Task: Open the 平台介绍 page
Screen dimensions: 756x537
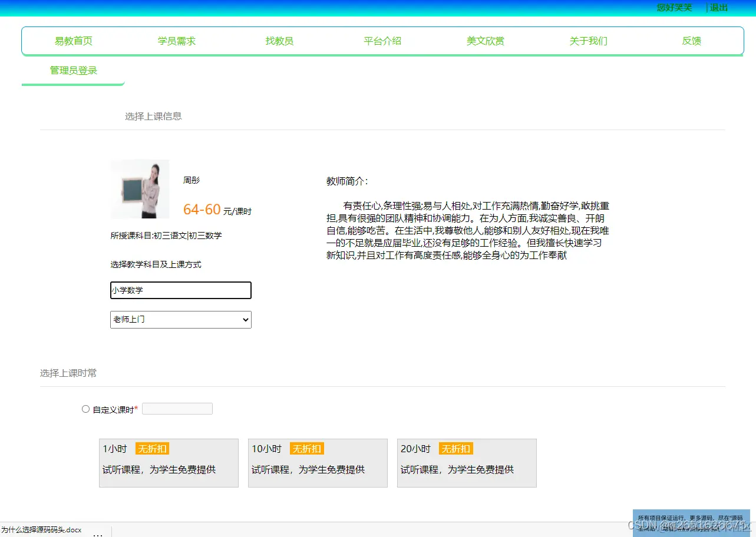Action: pyautogui.click(x=382, y=41)
